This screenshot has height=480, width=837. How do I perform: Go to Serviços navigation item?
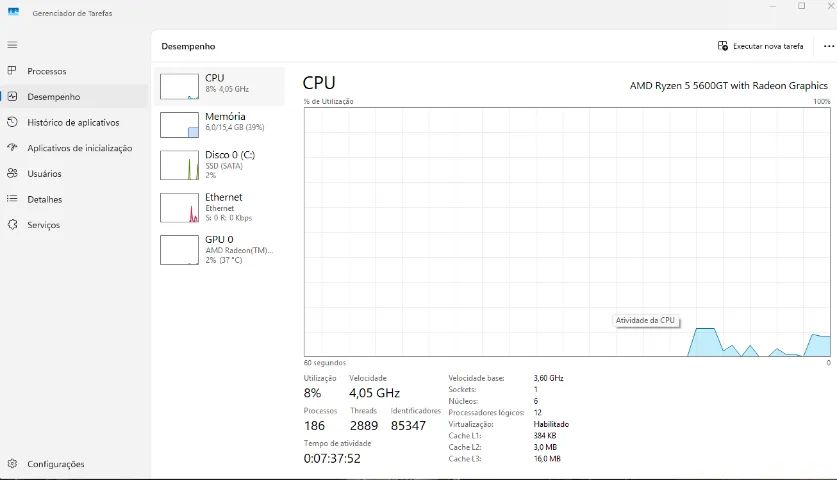(44, 225)
